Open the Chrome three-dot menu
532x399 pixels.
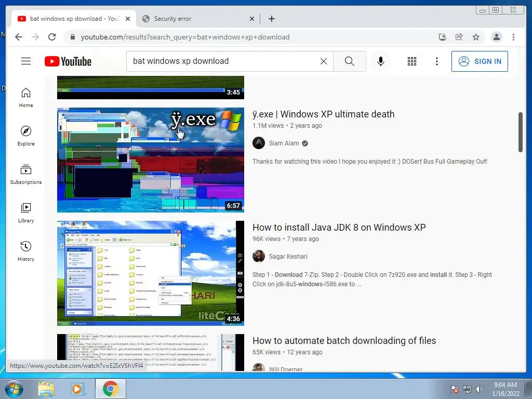pos(513,37)
